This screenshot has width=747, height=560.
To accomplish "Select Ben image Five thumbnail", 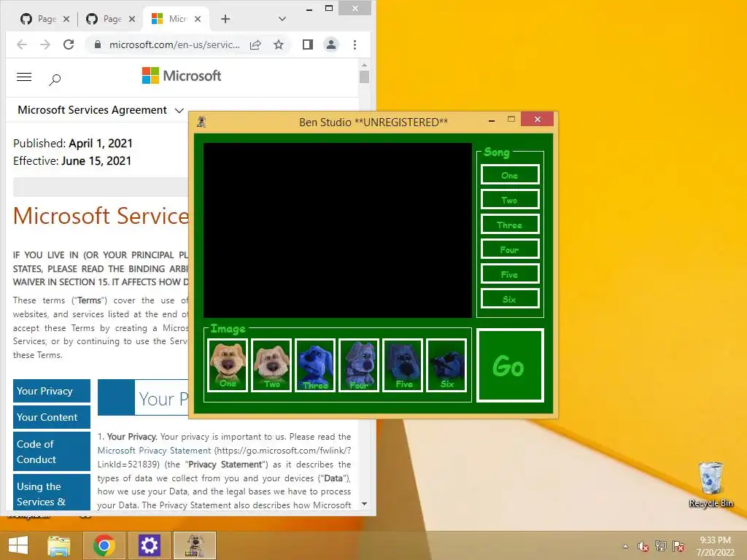I will (403, 365).
